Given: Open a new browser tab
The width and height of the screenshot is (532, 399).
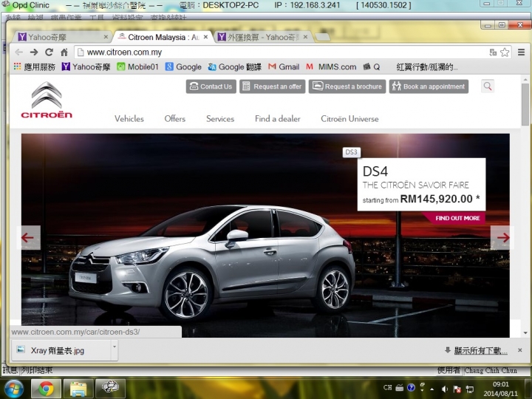Looking at the screenshot, I should (x=322, y=37).
